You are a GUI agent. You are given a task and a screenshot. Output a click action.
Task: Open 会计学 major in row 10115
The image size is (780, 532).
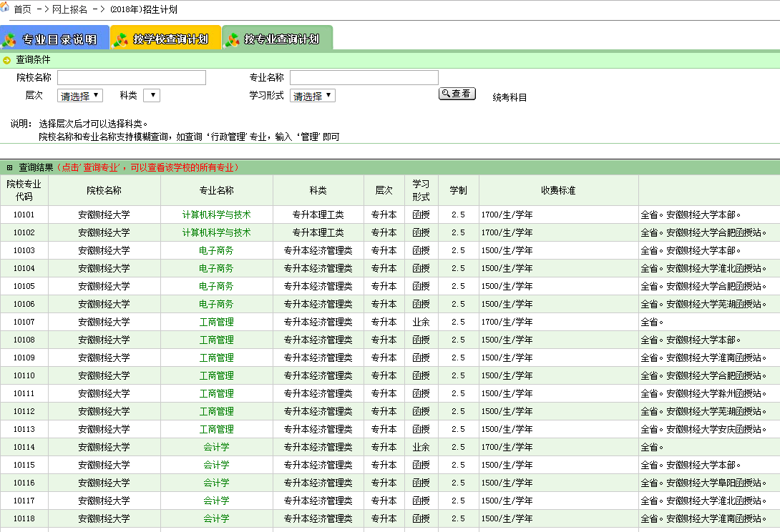click(x=216, y=465)
